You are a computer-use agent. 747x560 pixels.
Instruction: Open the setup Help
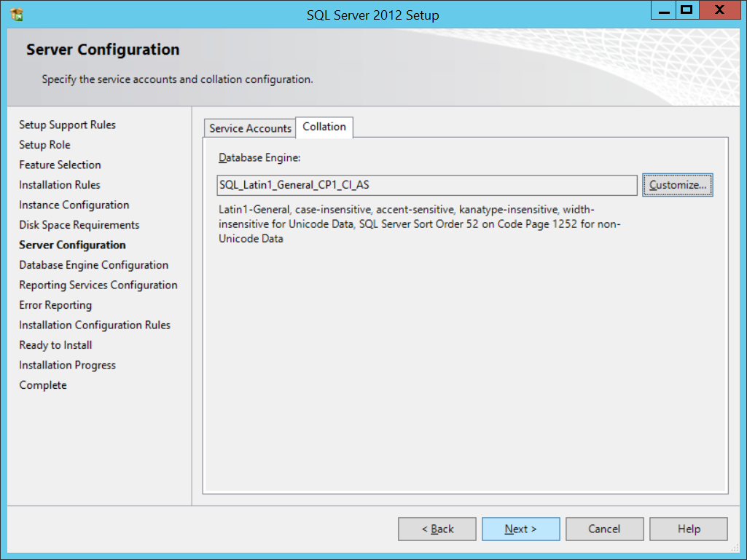coord(688,529)
